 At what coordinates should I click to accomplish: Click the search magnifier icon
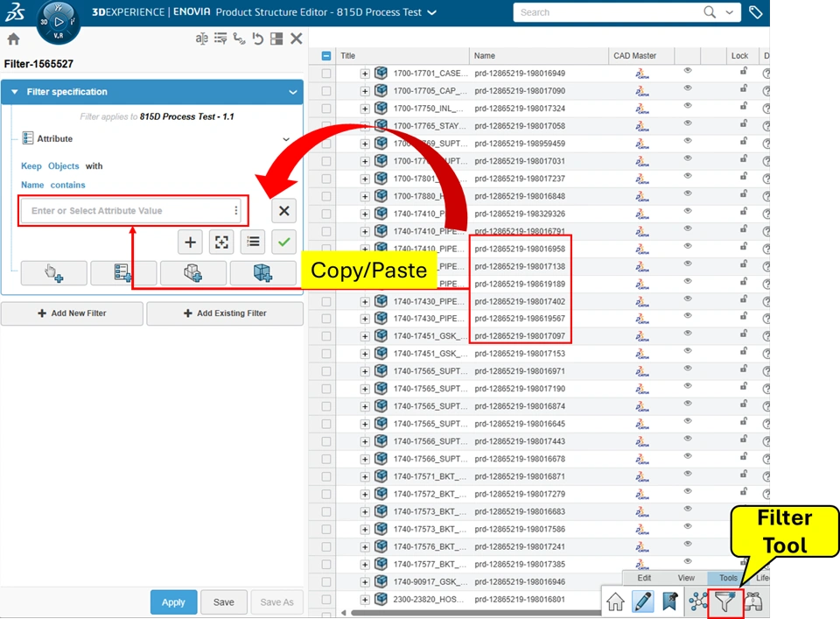point(710,12)
